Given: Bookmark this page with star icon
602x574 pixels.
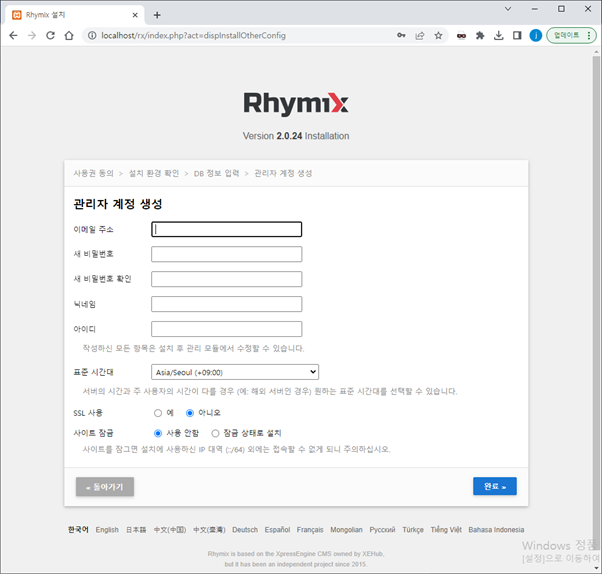Looking at the screenshot, I should pyautogui.click(x=438, y=36).
